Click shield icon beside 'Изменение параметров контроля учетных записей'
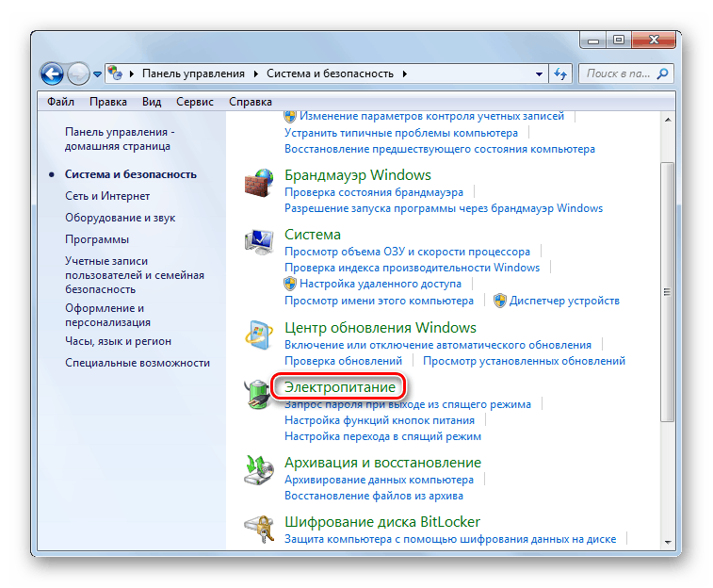This screenshot has height=588, width=713. [290, 117]
